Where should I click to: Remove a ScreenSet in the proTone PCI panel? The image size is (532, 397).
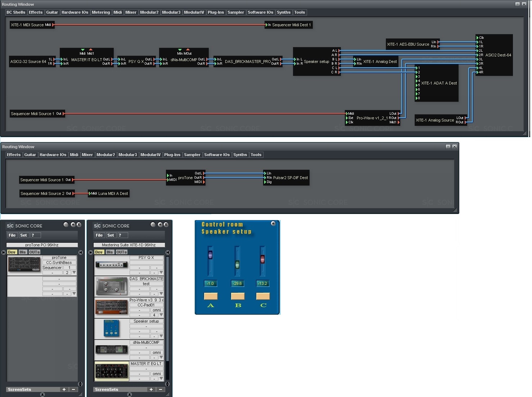click(x=73, y=389)
